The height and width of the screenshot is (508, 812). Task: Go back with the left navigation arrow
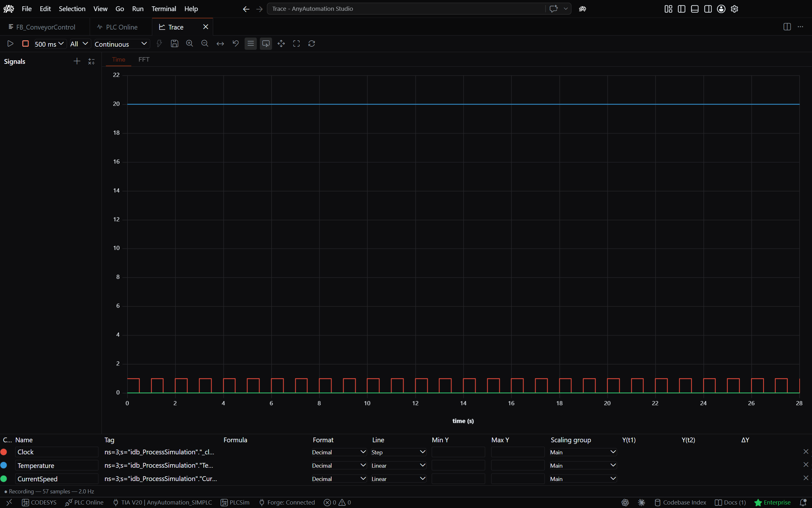(x=246, y=9)
